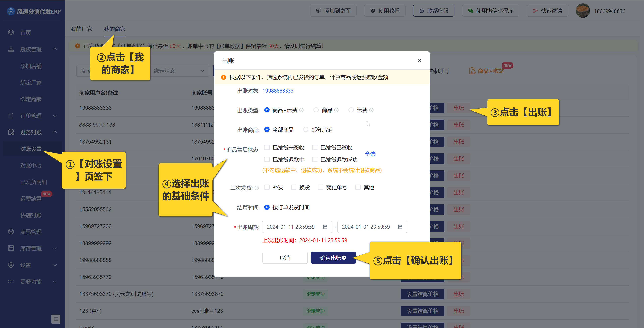Viewport: 644px width, 328px height.
Task: Collapse sidebar using bottom menu-fold icon
Action: pos(56,319)
